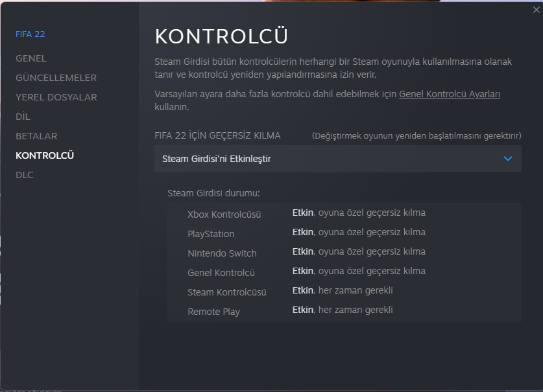This screenshot has width=543, height=392.
Task: Open the BETALAR tab
Action: coord(36,136)
